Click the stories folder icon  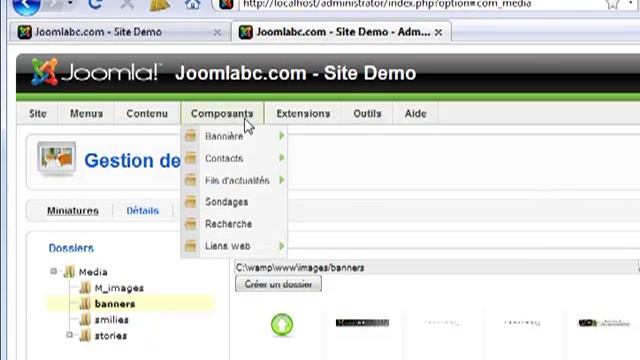(x=84, y=336)
